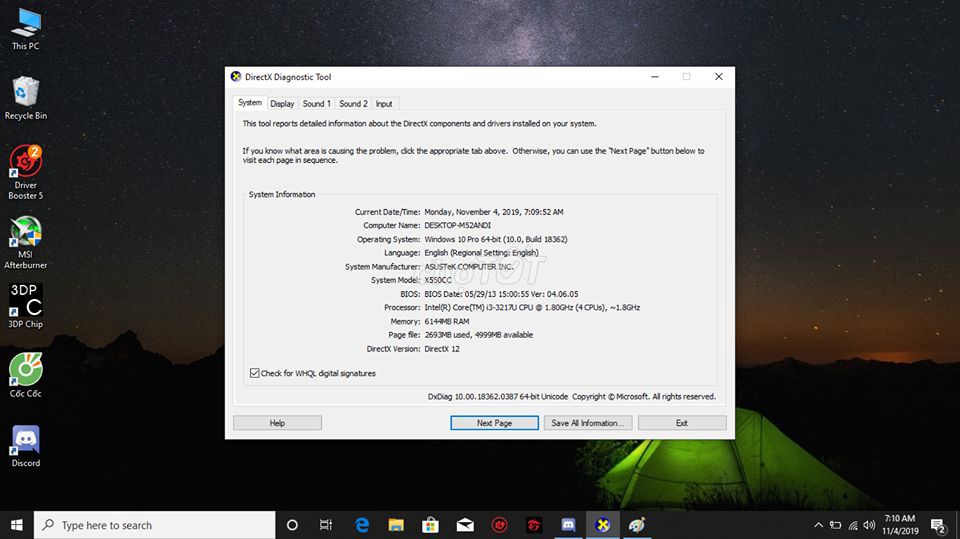Open Microsoft Store from taskbar
960x539 pixels.
click(430, 525)
